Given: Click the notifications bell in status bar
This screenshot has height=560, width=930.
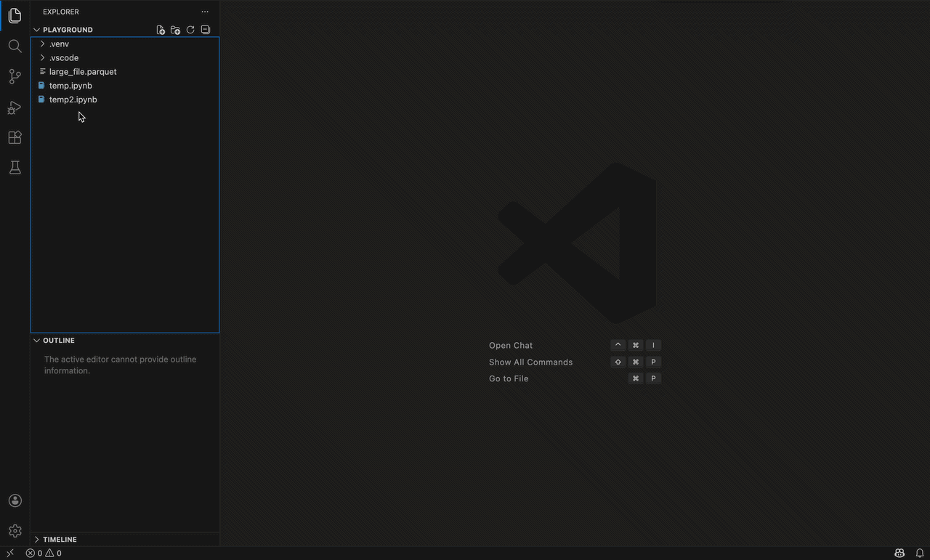Looking at the screenshot, I should tap(919, 553).
